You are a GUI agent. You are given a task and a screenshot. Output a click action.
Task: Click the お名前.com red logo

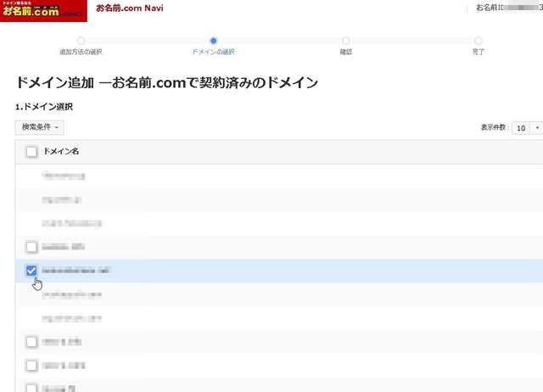click(x=42, y=10)
